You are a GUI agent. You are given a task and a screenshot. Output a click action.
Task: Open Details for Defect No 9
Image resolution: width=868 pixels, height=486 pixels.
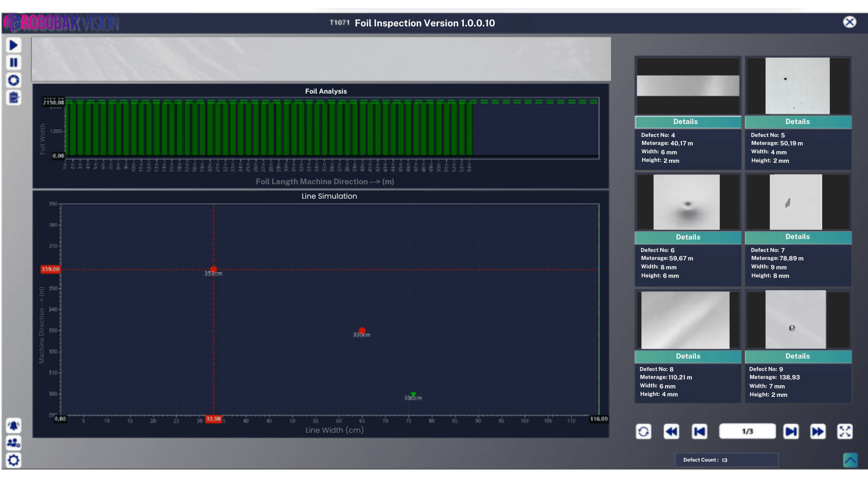[x=798, y=357]
